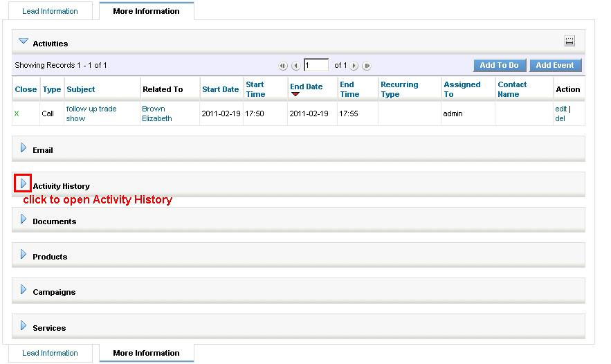Click the 'Call' type cell

point(48,113)
